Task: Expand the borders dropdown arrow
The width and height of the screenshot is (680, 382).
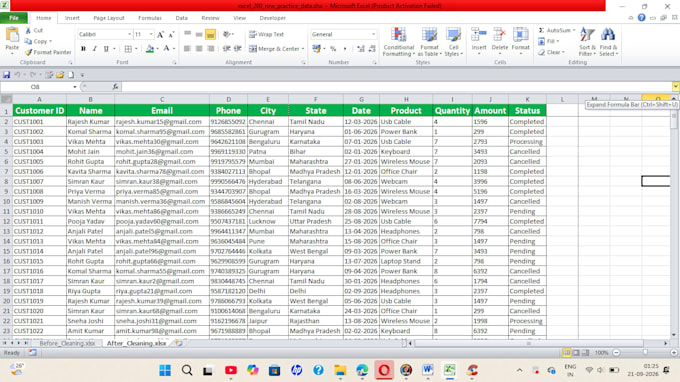Action: coord(136,49)
